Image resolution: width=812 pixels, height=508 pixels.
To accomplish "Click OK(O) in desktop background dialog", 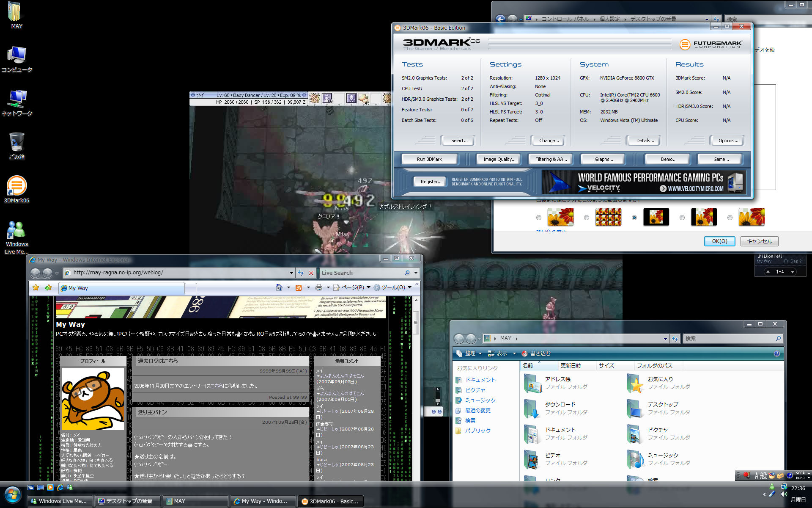I will (719, 241).
